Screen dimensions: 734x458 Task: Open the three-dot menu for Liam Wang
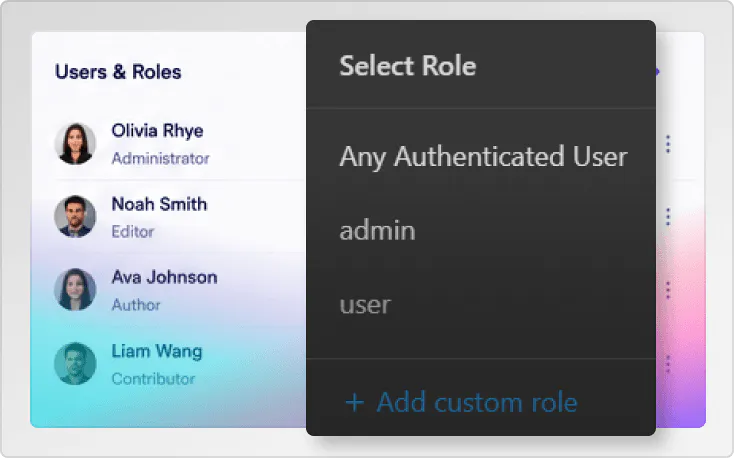[x=668, y=364]
